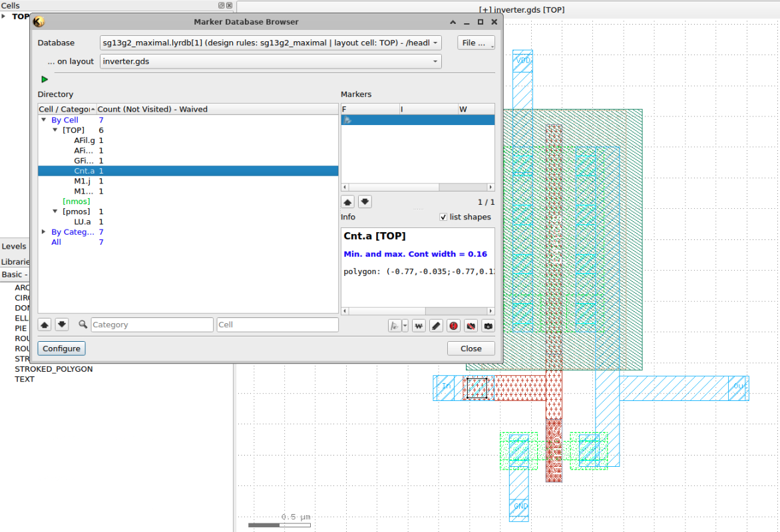Maximize the Marker Database Browser window

[481, 22]
